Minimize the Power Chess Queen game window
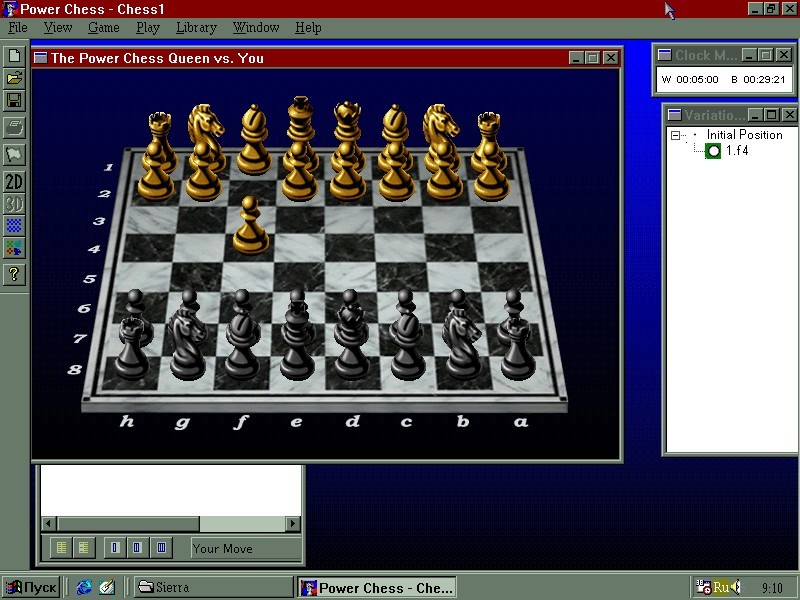 576,58
